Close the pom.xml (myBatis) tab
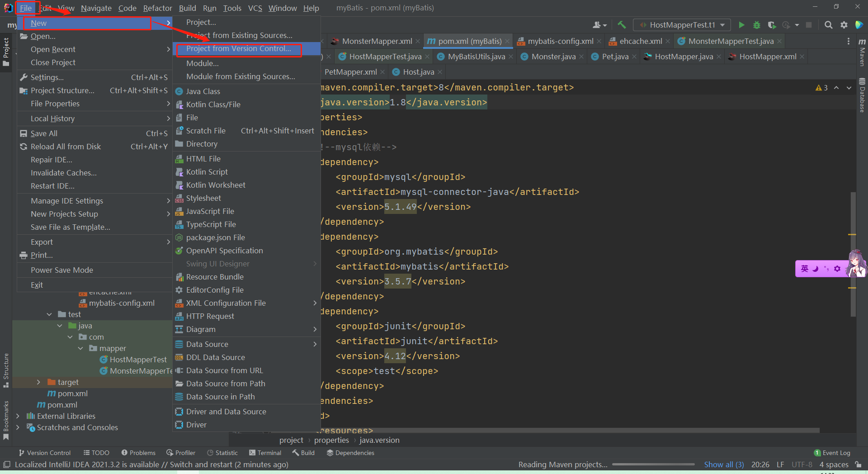This screenshot has height=474, width=868. coord(507,41)
